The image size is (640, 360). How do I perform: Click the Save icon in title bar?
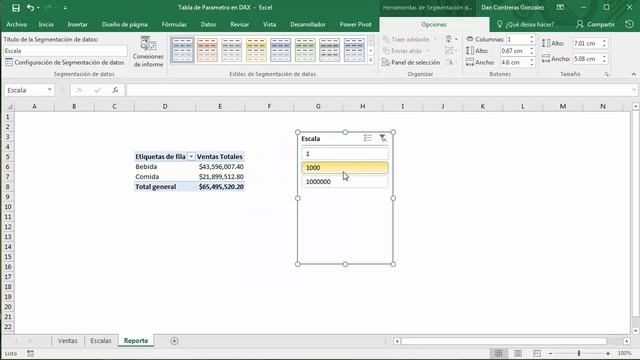click(16, 8)
